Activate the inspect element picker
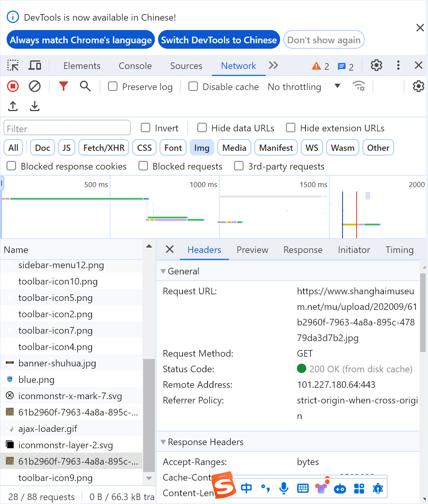Screen dimensions: 428x504 [13, 65]
